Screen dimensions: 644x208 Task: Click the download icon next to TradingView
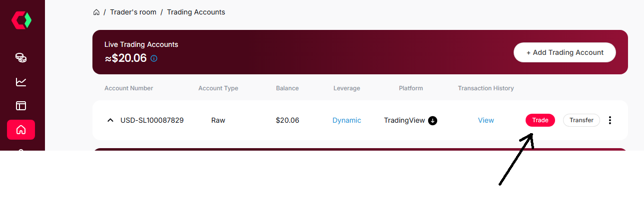click(433, 120)
